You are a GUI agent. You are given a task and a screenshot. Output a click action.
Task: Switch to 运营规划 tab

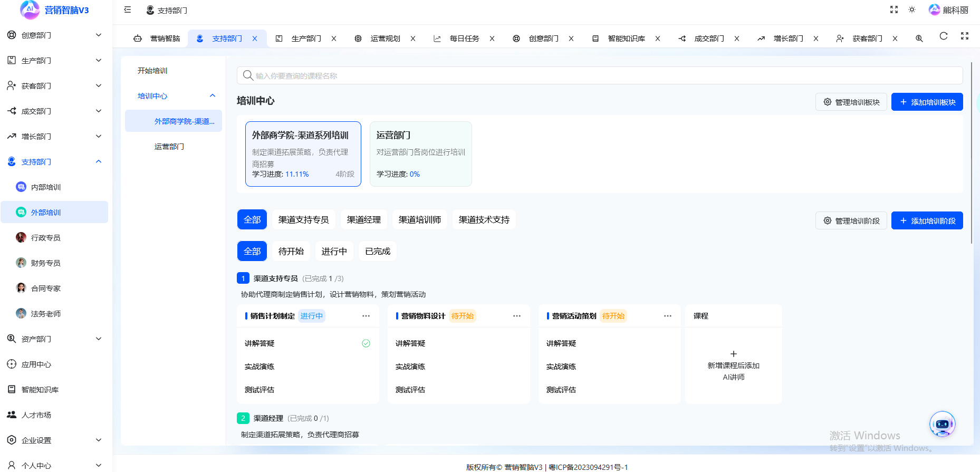pyautogui.click(x=386, y=38)
